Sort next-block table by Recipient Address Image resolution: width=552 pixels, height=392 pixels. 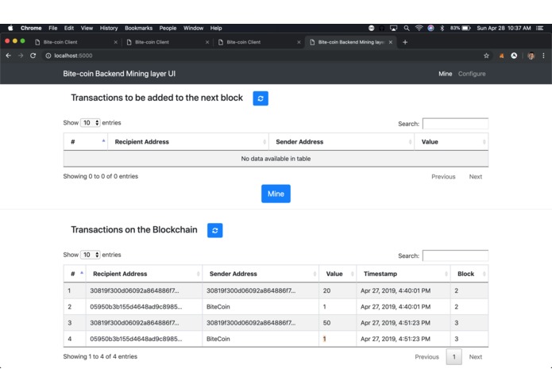(188, 142)
